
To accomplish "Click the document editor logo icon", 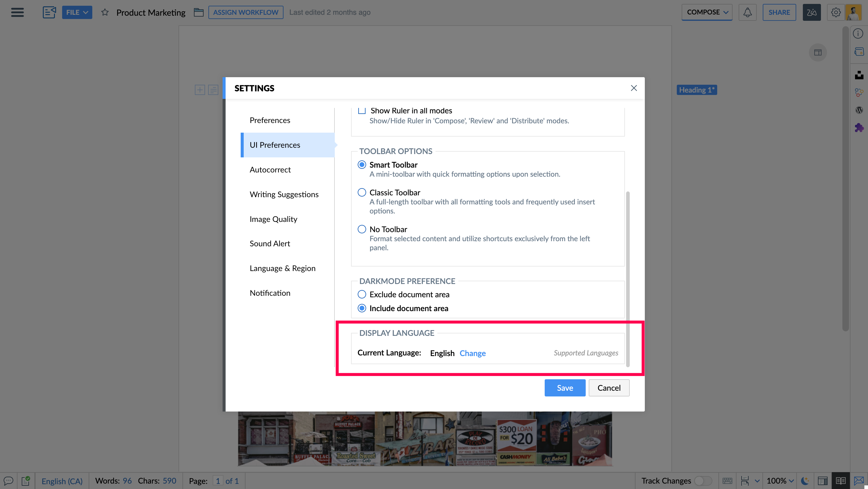I will (x=49, y=12).
